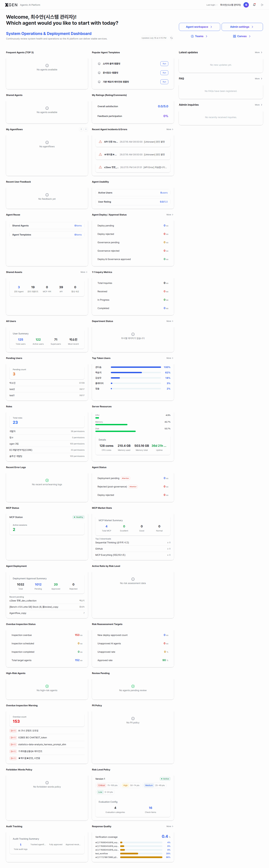Click Agentic AI Platform header text
The width and height of the screenshot is (269, 868).
click(30, 5)
